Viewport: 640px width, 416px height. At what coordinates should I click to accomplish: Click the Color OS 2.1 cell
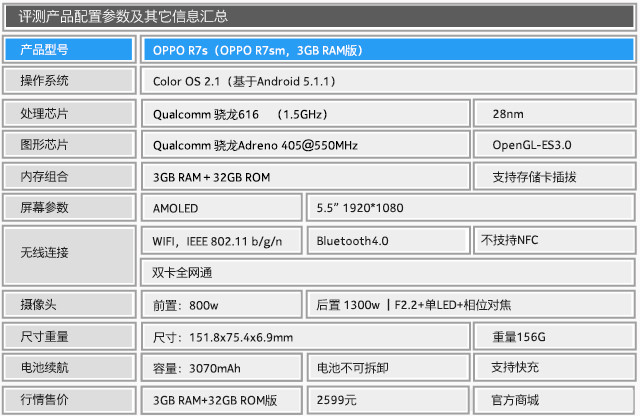click(x=388, y=81)
